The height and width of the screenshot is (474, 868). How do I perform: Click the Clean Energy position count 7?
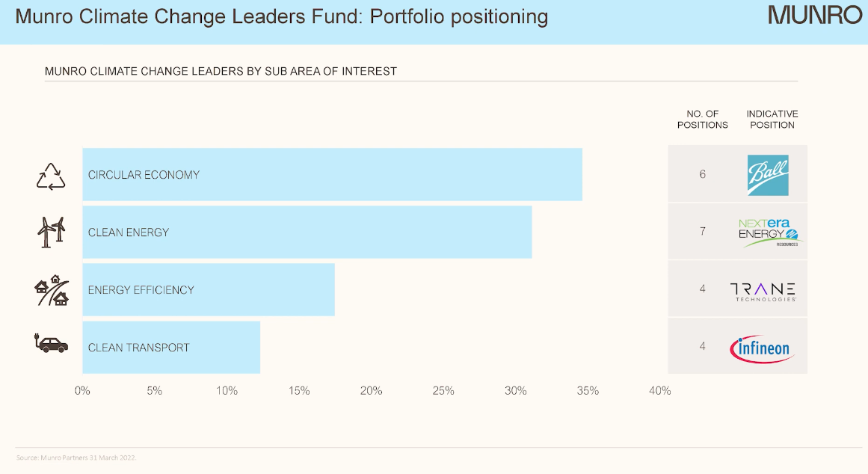click(703, 232)
